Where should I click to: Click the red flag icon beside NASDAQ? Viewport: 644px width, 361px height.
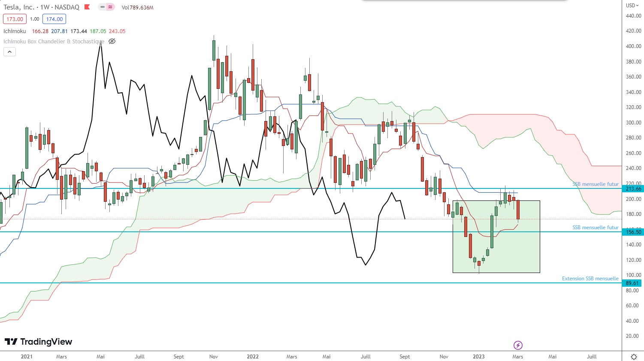click(x=88, y=7)
